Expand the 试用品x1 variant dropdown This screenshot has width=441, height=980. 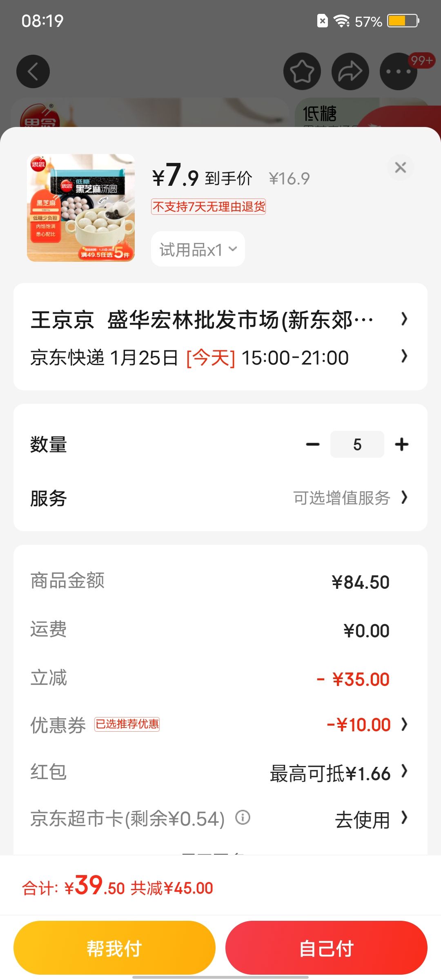click(x=198, y=249)
